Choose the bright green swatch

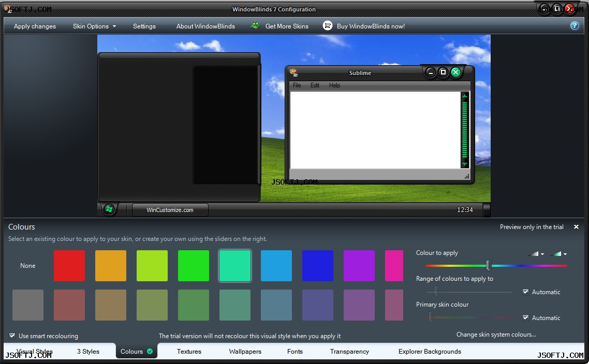194,266
